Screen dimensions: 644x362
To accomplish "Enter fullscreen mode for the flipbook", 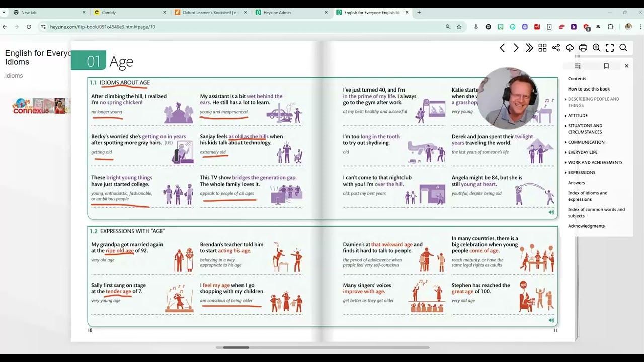I will [x=610, y=48].
